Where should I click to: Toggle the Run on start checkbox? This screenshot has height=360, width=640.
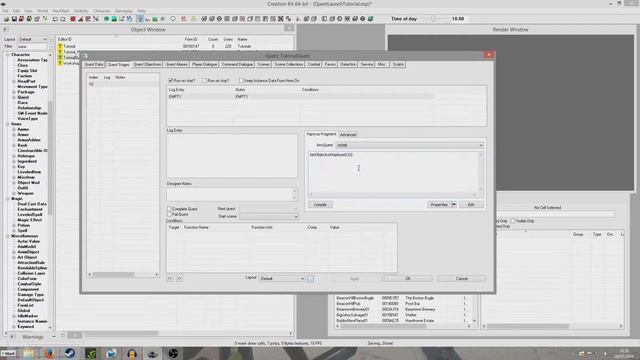coord(171,81)
